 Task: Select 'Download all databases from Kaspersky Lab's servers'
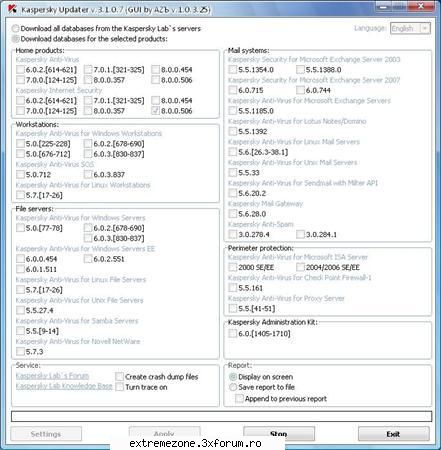pyautogui.click(x=15, y=29)
